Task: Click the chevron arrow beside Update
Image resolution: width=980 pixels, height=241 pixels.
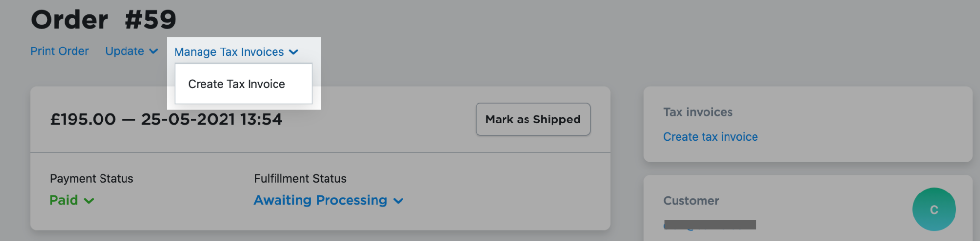Action: pyautogui.click(x=153, y=51)
